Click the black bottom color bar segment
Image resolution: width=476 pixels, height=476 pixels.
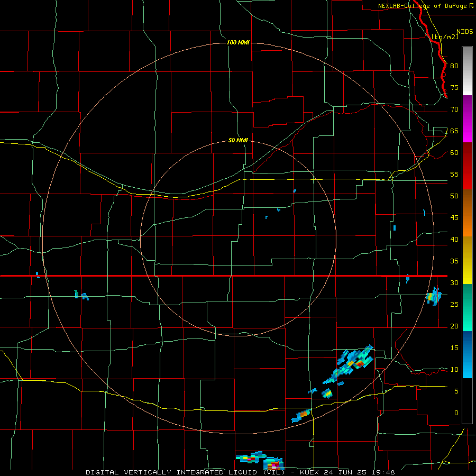point(467,401)
